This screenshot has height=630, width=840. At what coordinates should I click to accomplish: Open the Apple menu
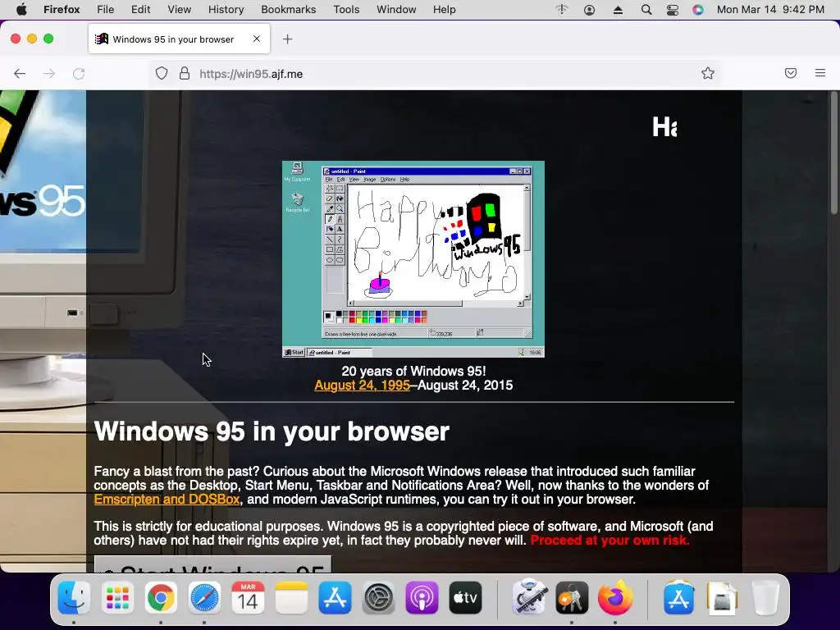pyautogui.click(x=21, y=10)
